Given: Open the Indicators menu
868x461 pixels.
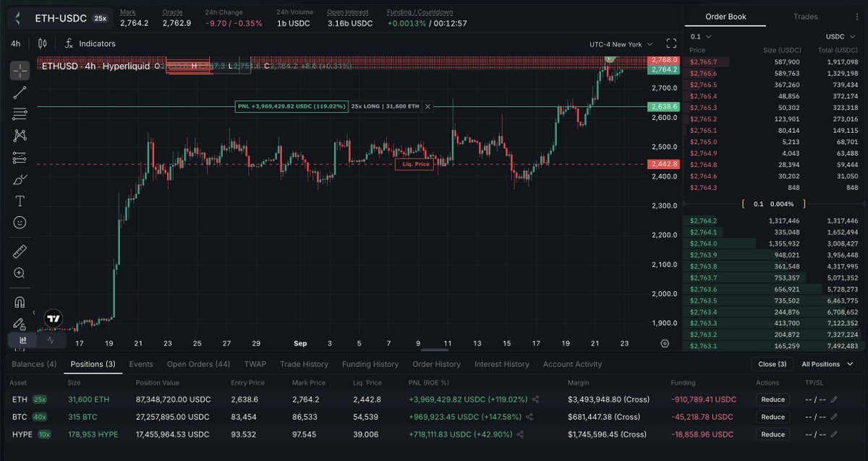Looking at the screenshot, I should click(90, 43).
